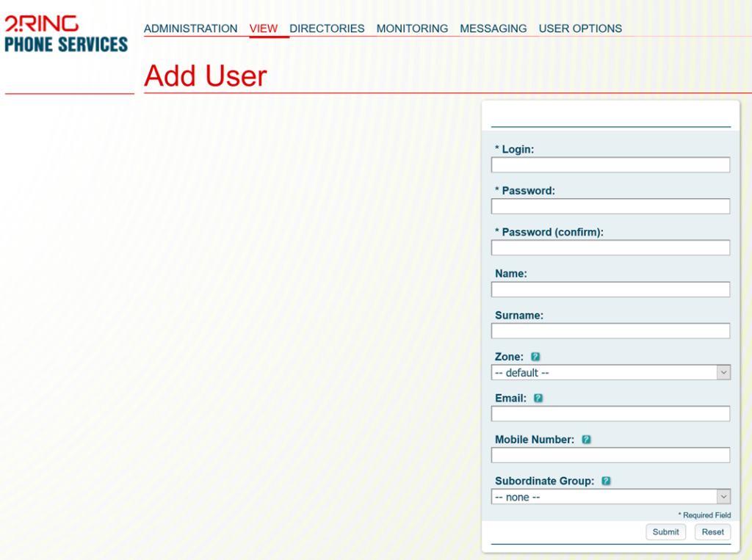Click the 2Ring Phone Services logo
Screen dimensions: 752x560
click(66, 33)
